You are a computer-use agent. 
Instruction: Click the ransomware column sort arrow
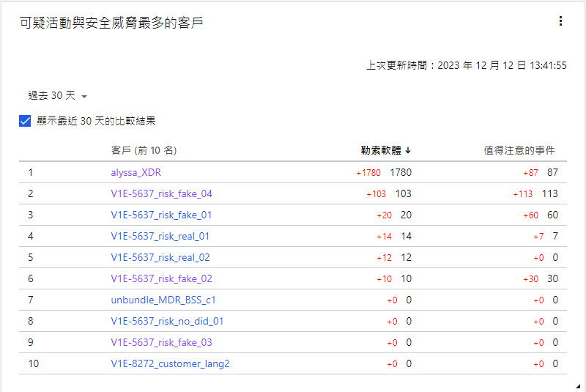[408, 150]
